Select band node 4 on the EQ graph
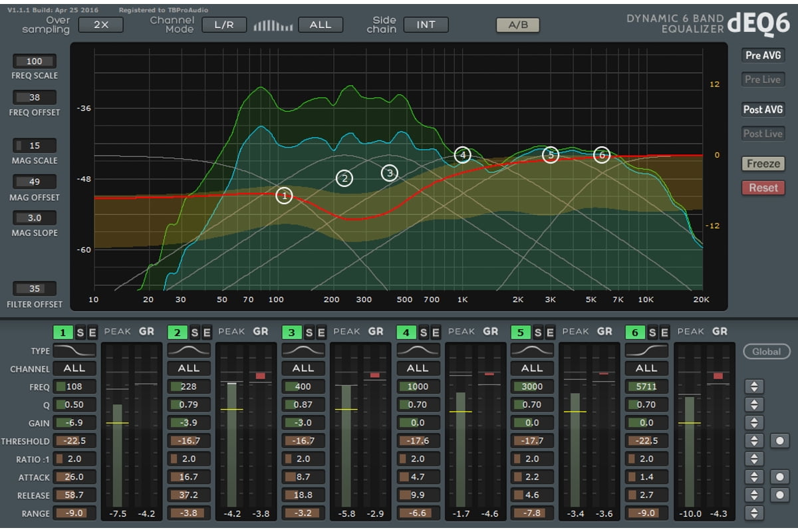 click(x=462, y=155)
